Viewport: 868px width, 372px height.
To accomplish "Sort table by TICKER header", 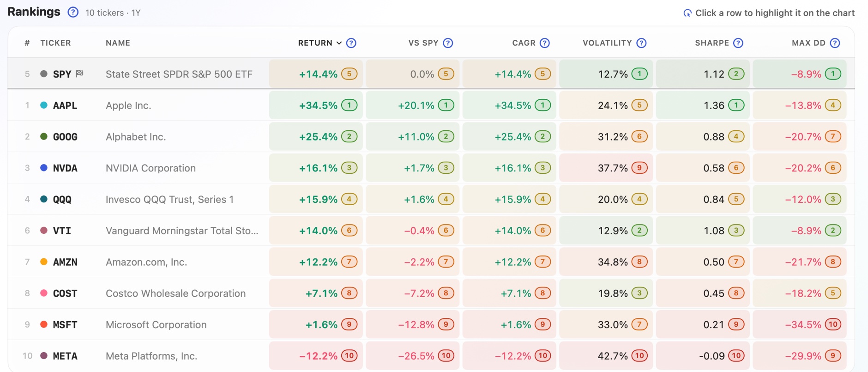I will [x=55, y=43].
